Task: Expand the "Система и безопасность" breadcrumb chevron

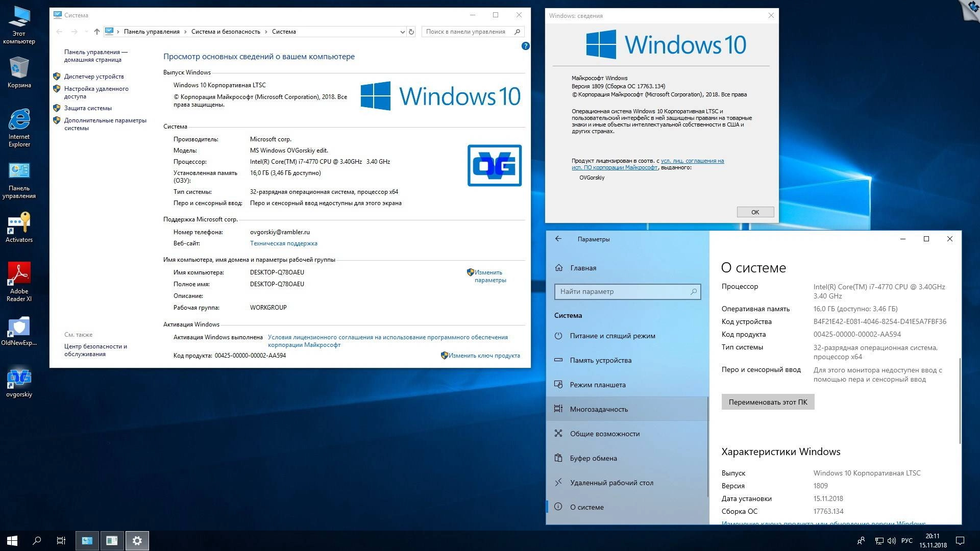Action: (x=265, y=32)
